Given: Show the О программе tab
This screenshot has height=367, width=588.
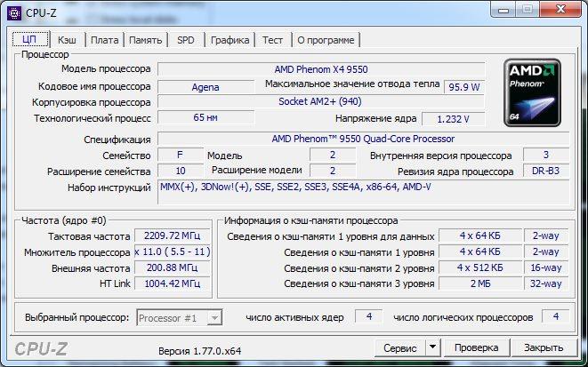Looking at the screenshot, I should pos(326,40).
